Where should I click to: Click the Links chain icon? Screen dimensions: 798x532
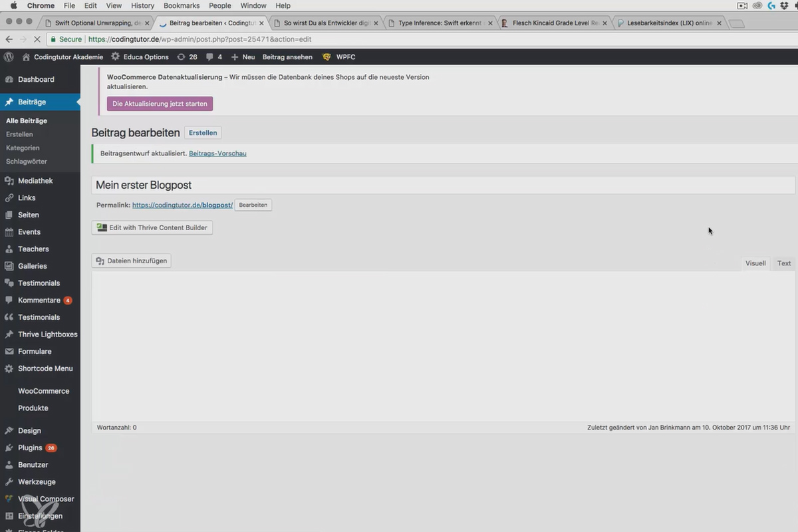pos(9,198)
